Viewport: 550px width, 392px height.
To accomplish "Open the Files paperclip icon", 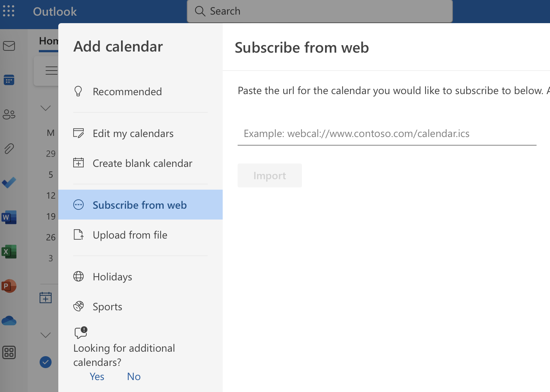I will (x=9, y=149).
